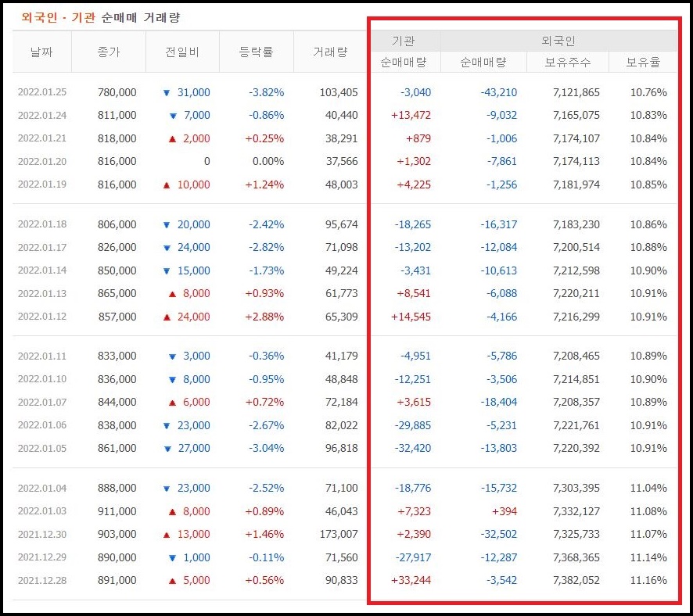Screen dimensions: 693x616
Task: Click the 외국인ㆍ기관 순매매 거래량 title
Action: tap(101, 18)
